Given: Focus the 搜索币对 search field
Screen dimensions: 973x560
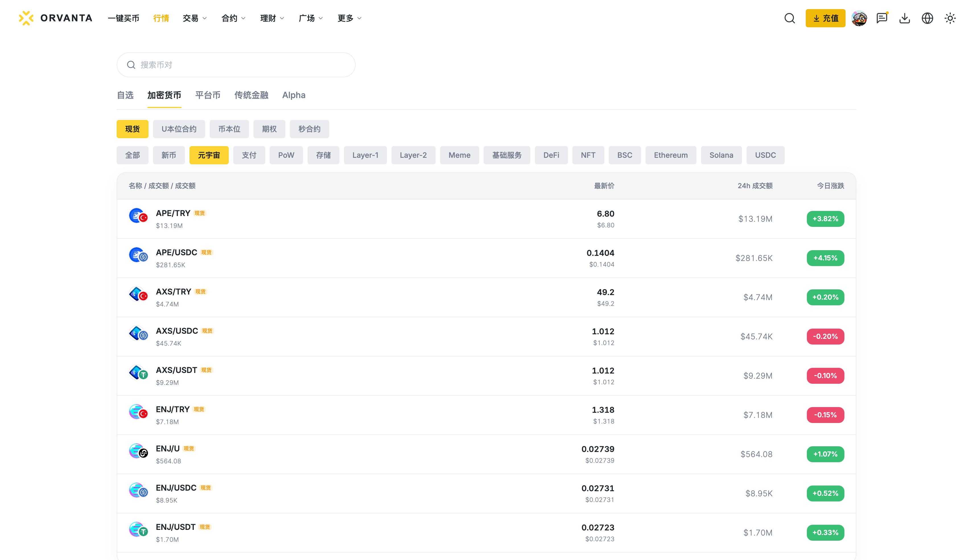Looking at the screenshot, I should (x=236, y=65).
